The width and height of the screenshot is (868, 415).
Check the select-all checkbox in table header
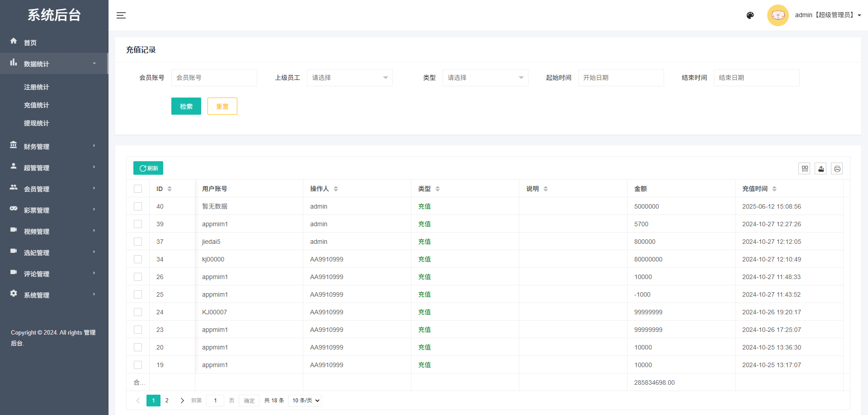pos(138,188)
